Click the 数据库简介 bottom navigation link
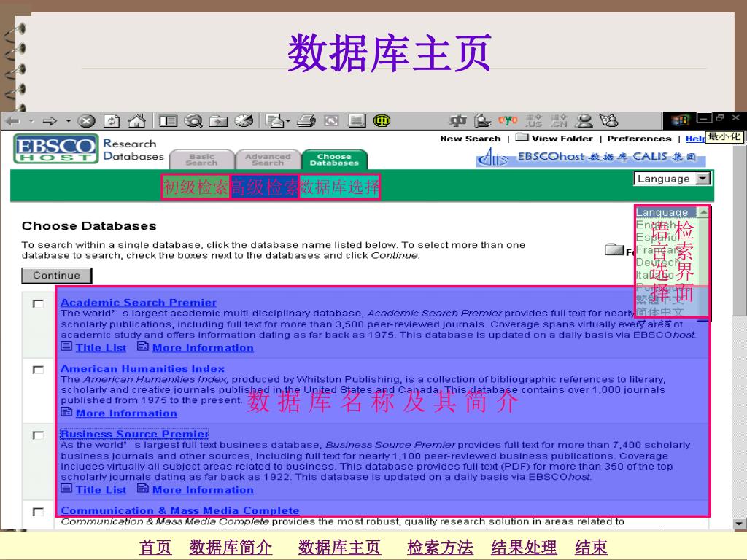This screenshot has width=747, height=560. tap(231, 547)
